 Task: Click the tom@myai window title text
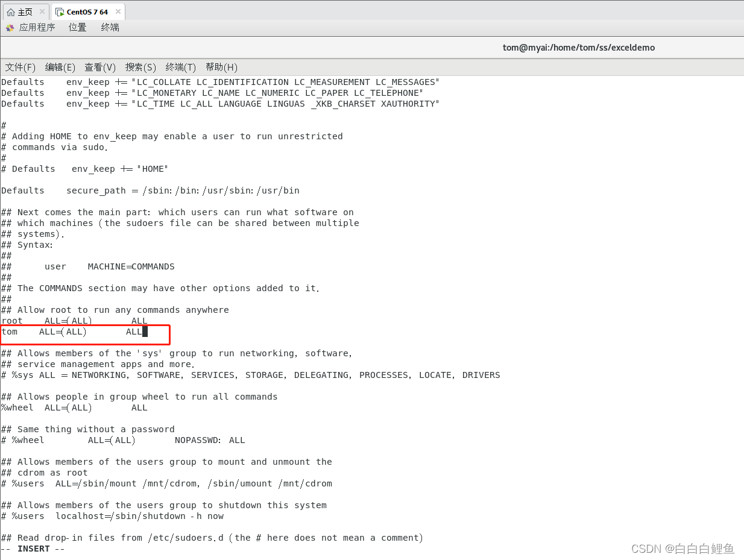pyautogui.click(x=578, y=47)
